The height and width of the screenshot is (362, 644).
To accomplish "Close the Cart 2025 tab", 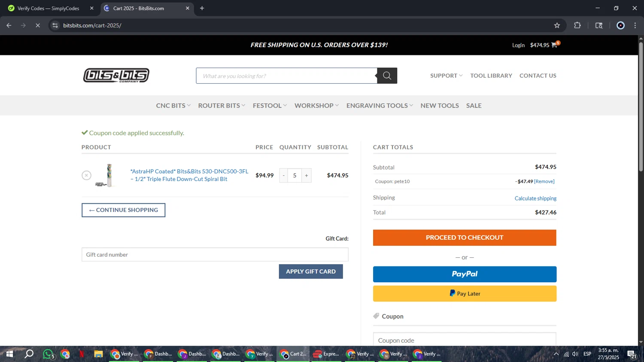I will point(187,8).
